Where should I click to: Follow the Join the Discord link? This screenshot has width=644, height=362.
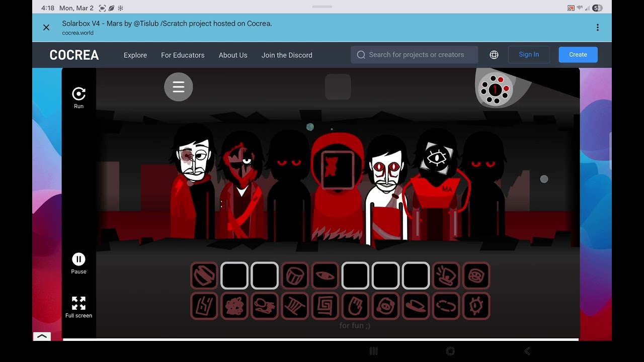click(287, 55)
